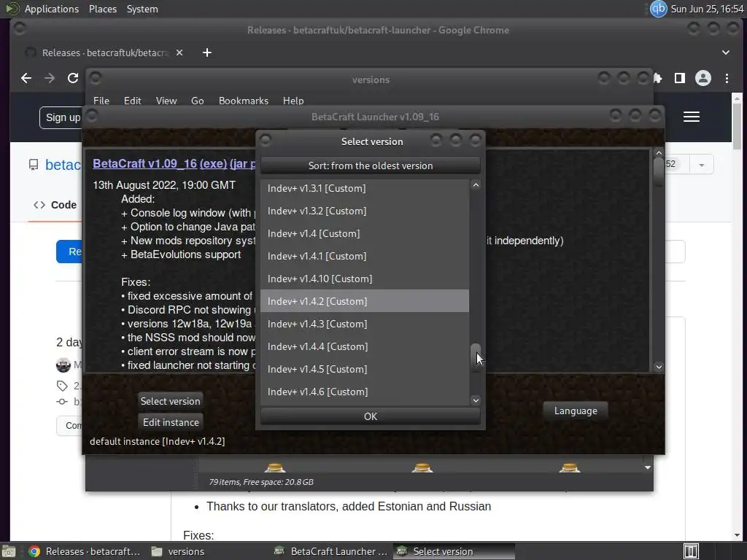The height and width of the screenshot is (560, 747).
Task: Click GitHub repository icon beside betac
Action: click(34, 165)
